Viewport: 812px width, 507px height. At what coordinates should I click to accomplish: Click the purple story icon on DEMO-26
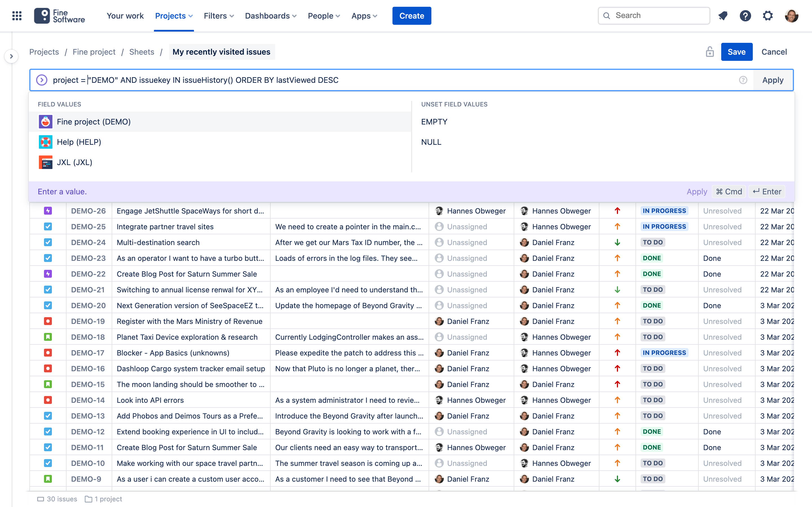coord(48,211)
